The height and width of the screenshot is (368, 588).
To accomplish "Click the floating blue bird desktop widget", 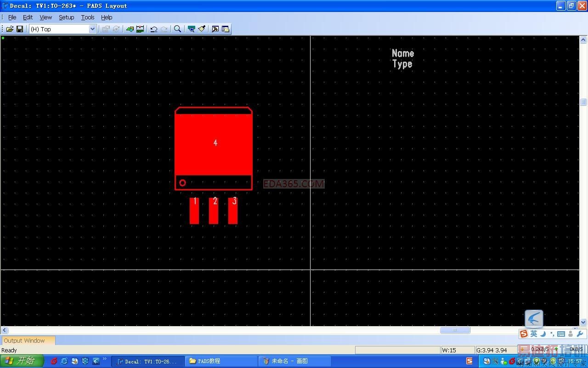I will [x=534, y=319].
